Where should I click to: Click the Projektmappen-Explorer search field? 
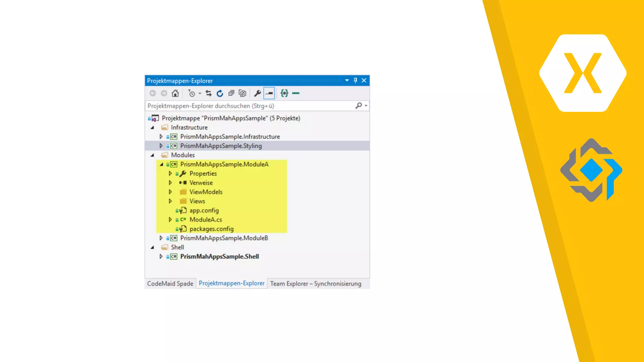coord(248,106)
